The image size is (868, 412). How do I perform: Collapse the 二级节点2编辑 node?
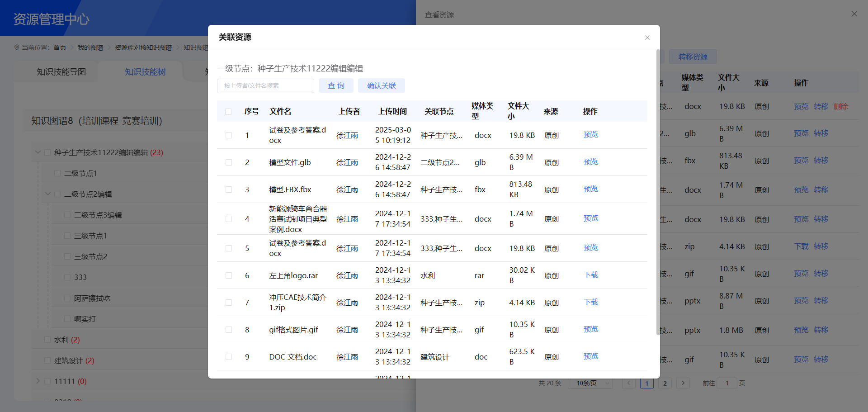point(48,194)
